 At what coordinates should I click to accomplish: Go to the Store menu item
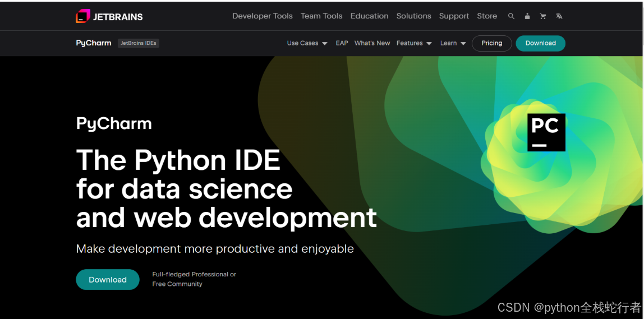point(487,16)
